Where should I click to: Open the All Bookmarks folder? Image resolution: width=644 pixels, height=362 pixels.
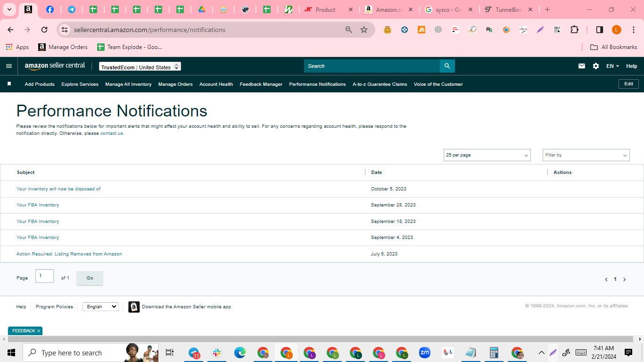point(614,47)
